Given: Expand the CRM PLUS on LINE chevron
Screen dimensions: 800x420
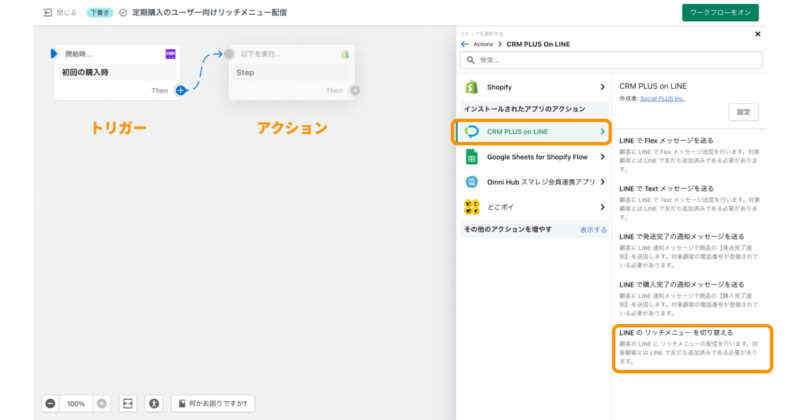Looking at the screenshot, I should (x=603, y=132).
